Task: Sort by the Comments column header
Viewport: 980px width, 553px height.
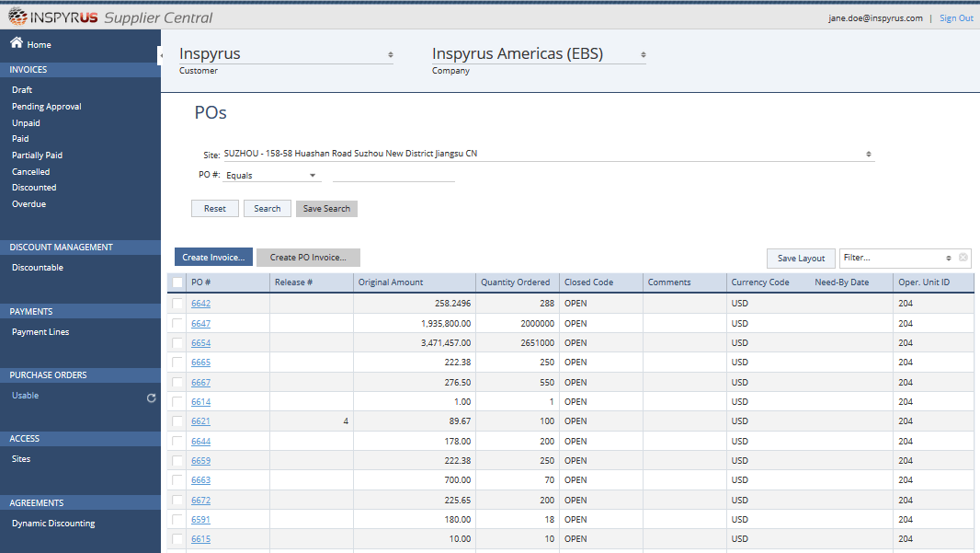Action: pyautogui.click(x=684, y=282)
